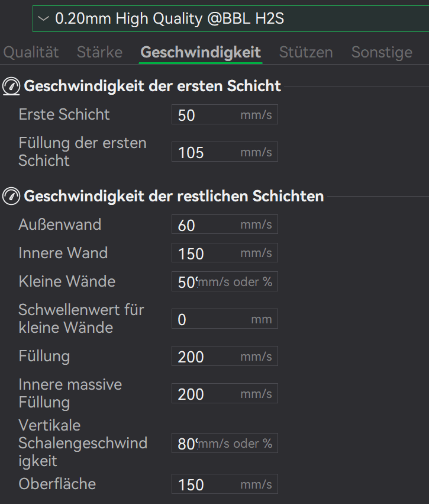The width and height of the screenshot is (429, 504).
Task: Click the speedometer icon beside first layer speed heading
Action: pos(11,86)
